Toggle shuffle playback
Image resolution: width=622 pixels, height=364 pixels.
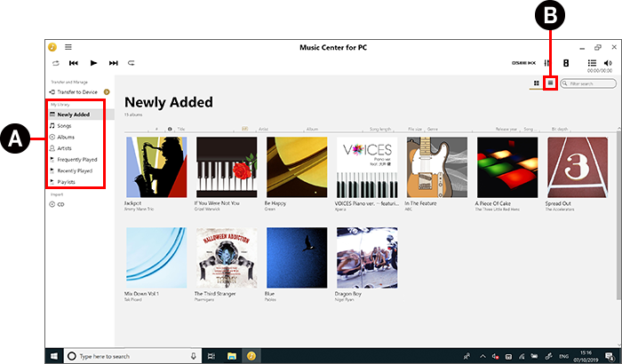click(x=55, y=63)
